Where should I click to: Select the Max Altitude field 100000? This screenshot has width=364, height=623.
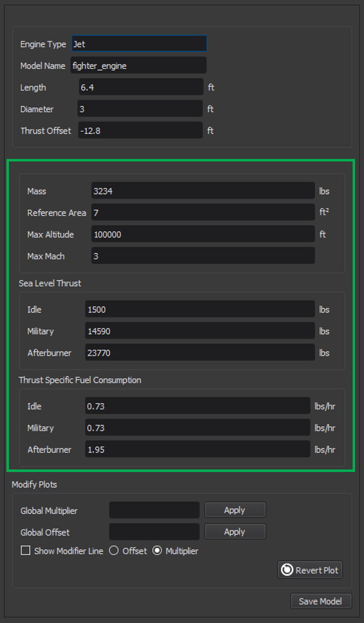[x=203, y=234]
